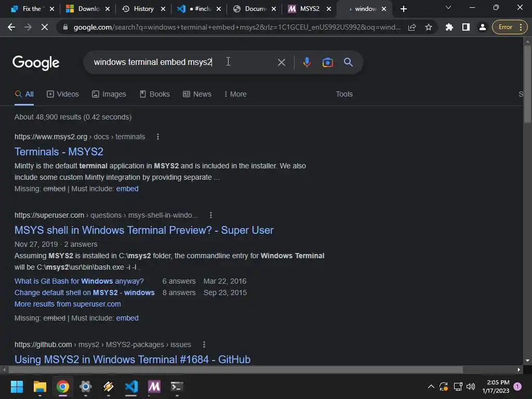Open MSYS2 app from taskbar
Viewport: 532px width, 399px height.
[x=154, y=387]
